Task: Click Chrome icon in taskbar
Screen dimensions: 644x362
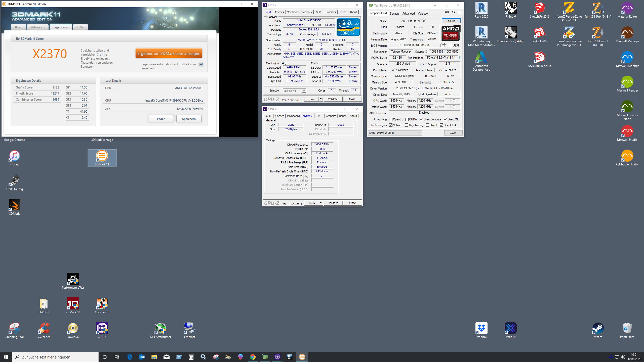Action: point(253,357)
